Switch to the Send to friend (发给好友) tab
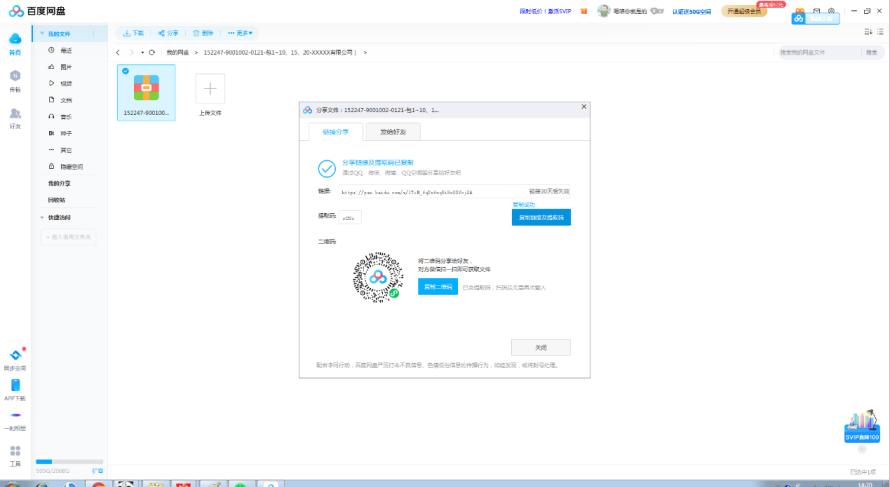 click(x=393, y=132)
